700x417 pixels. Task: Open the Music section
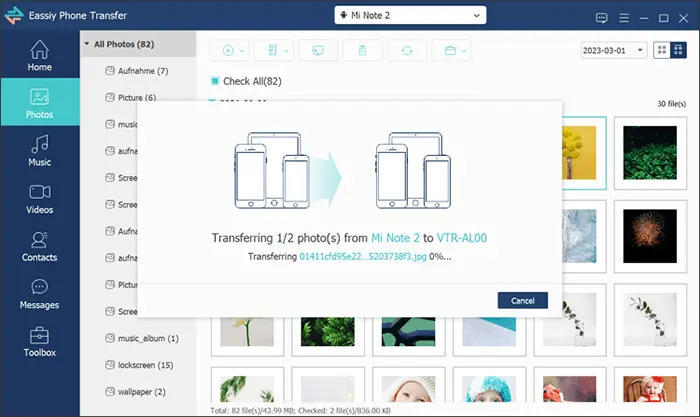(40, 150)
